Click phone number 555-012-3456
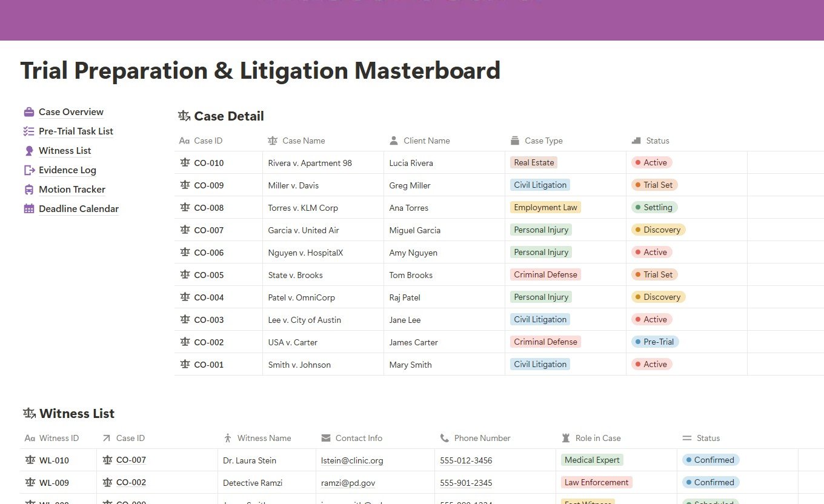The height and width of the screenshot is (504, 824). [466, 460]
